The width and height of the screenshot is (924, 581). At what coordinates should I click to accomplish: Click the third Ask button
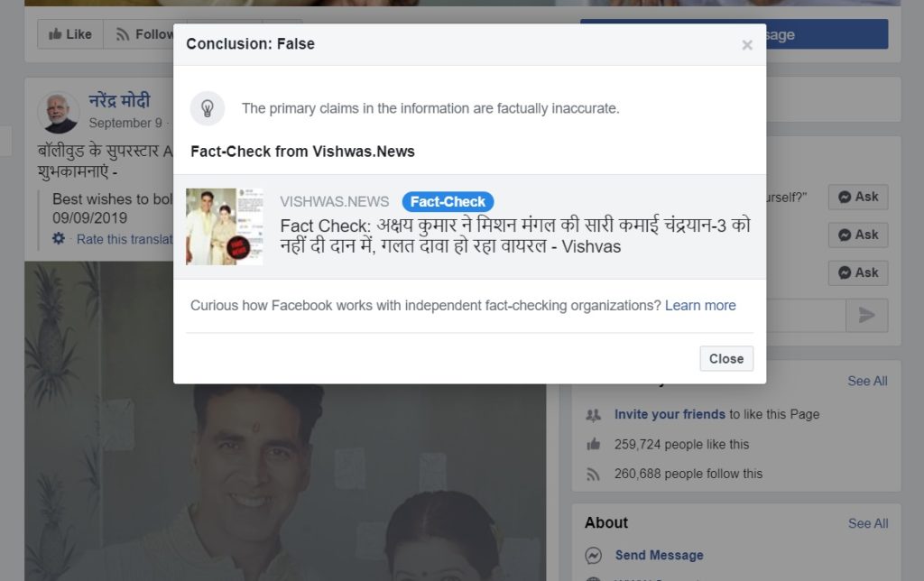tap(858, 272)
